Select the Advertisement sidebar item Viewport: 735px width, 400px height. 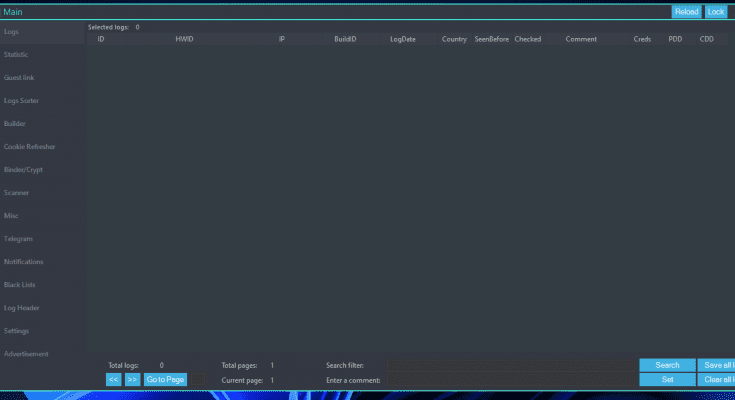(26, 353)
